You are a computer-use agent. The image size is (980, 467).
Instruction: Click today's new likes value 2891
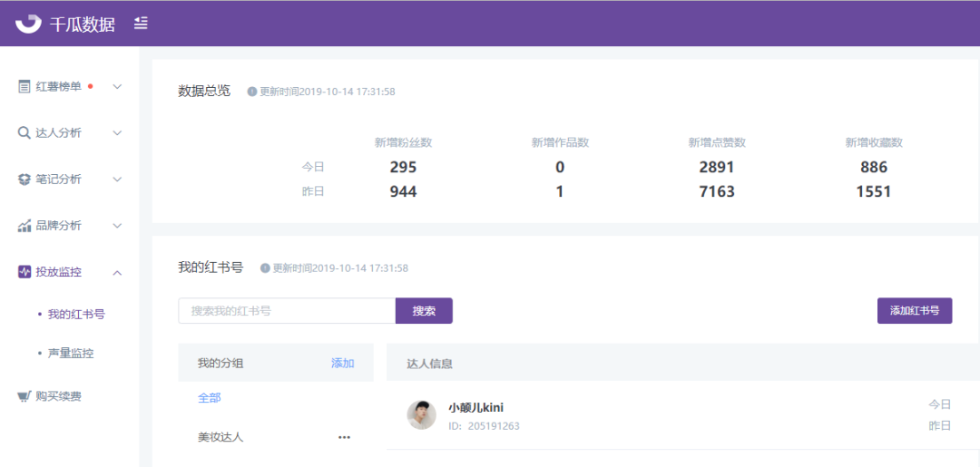[717, 168]
